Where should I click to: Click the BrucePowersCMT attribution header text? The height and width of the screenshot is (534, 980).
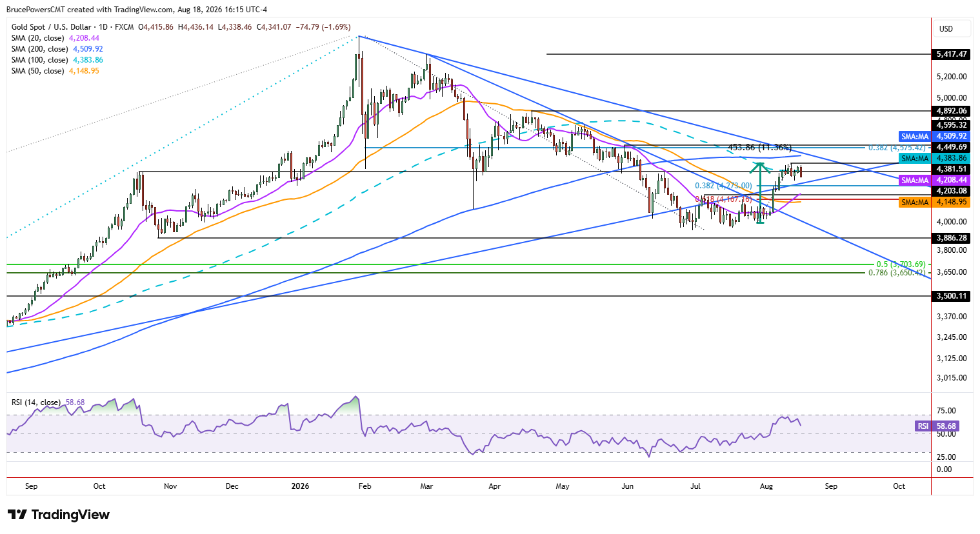137,10
